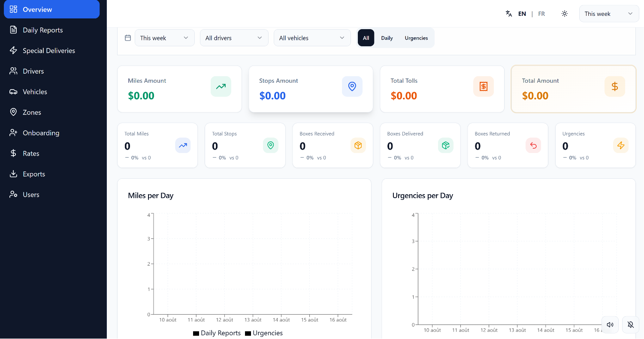Toggle the light/dark theme sun icon
The image size is (644, 339).
565,14
